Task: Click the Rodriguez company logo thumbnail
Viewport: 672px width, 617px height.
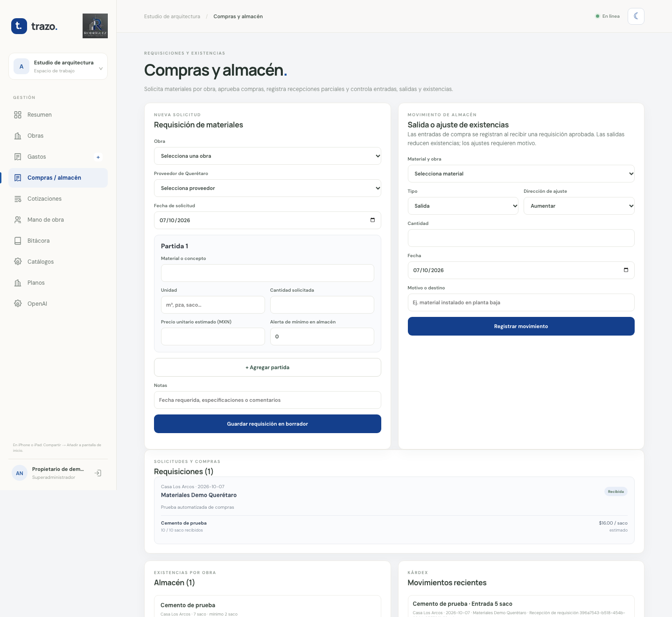Action: [x=95, y=26]
